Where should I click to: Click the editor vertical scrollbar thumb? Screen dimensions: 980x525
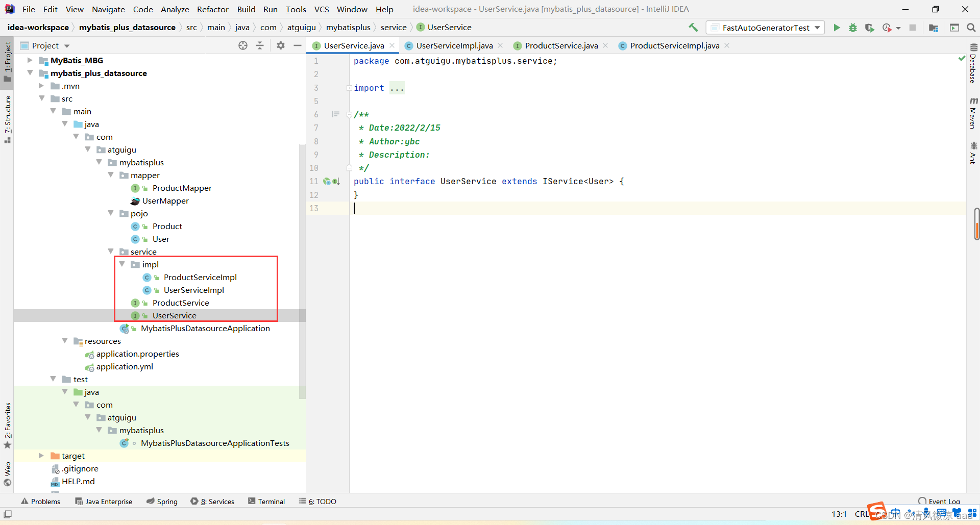click(976, 223)
